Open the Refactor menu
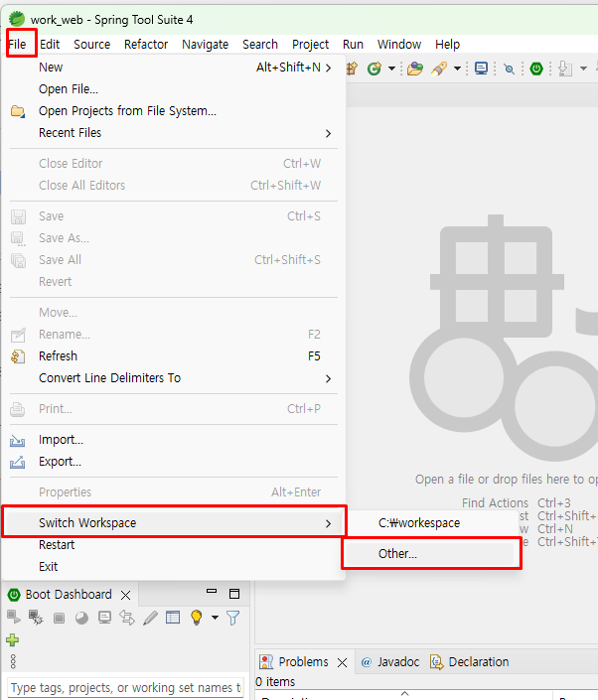 [146, 45]
